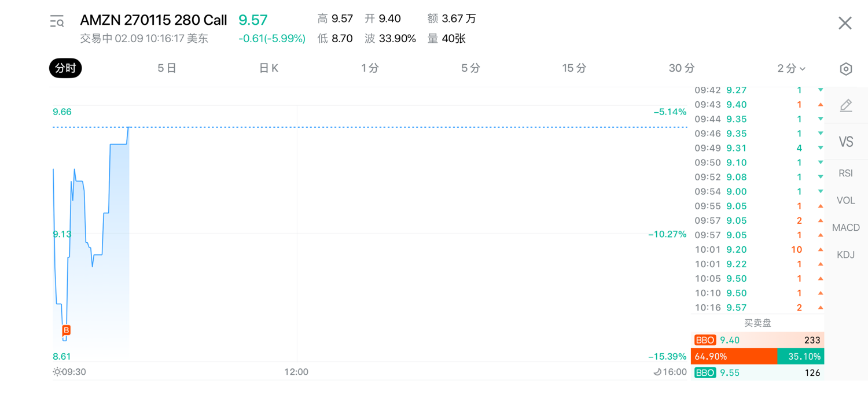This screenshot has height=399, width=868.
Task: Enable the MACD indicator
Action: (846, 228)
